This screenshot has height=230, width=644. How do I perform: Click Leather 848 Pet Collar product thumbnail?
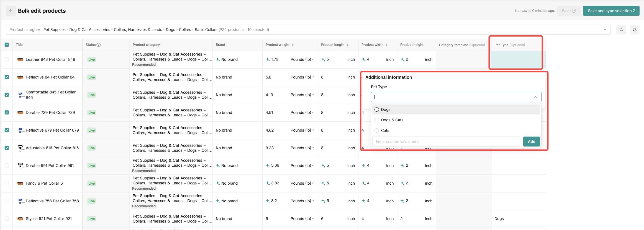click(20, 59)
